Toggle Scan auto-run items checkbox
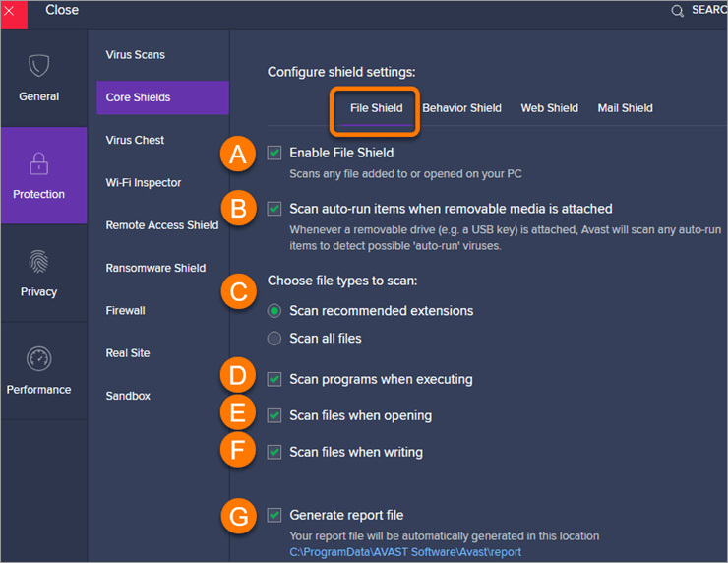The image size is (728, 563). click(274, 209)
